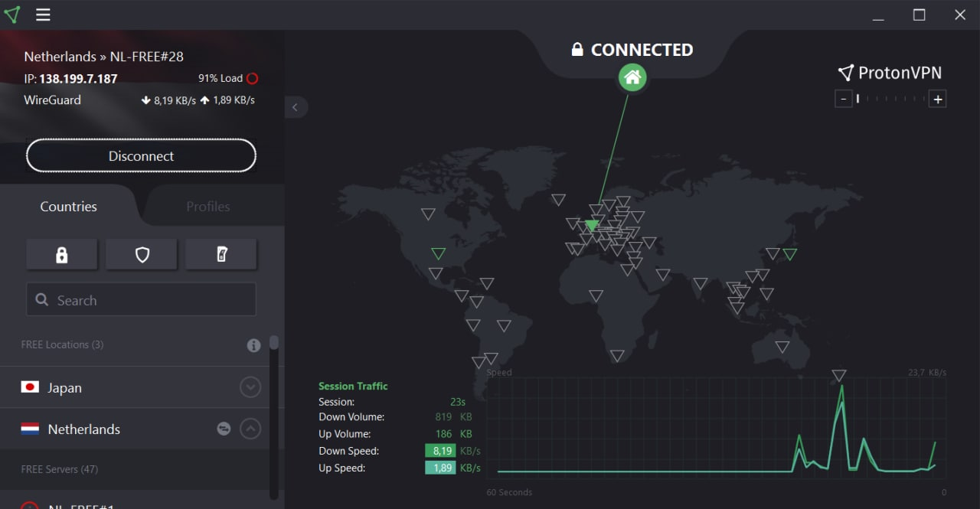Click the CONNECTED status label
Screen dimensions: 980x509
click(x=642, y=50)
